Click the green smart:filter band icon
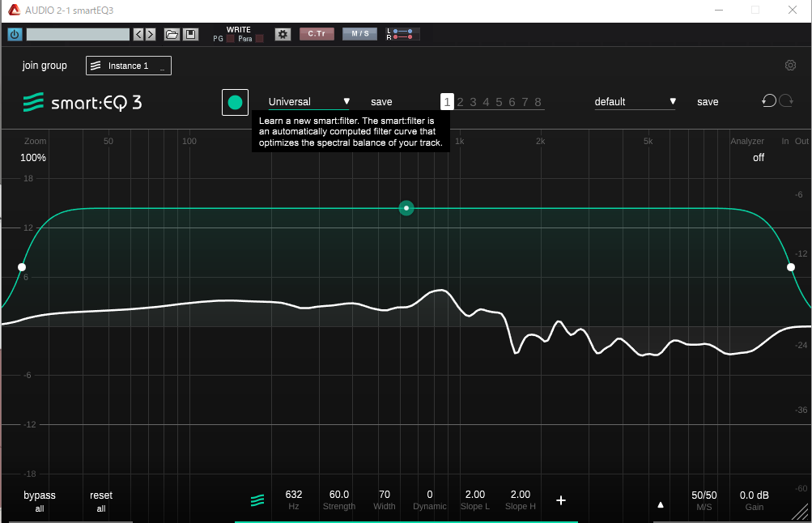The height and width of the screenshot is (523, 812). click(257, 500)
